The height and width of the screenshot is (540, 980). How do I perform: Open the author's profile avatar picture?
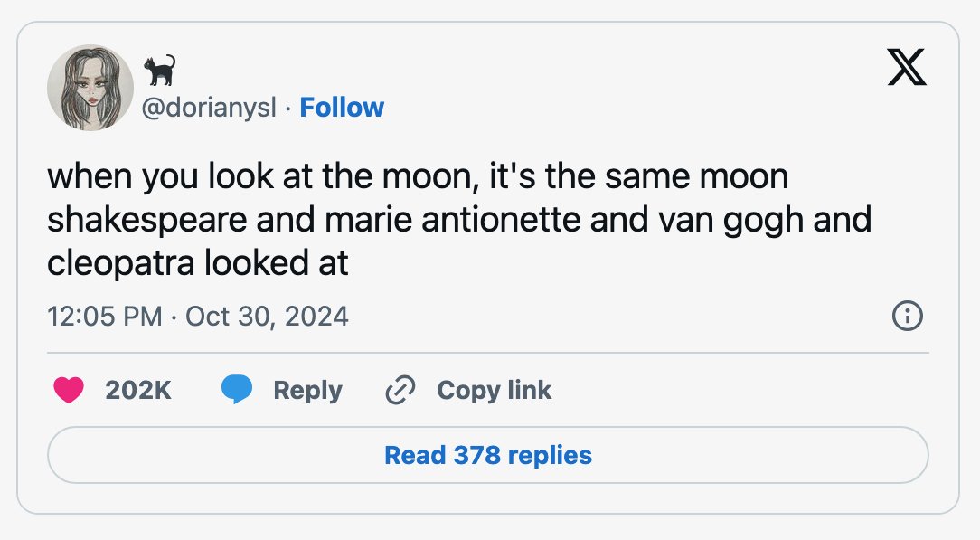pos(90,88)
